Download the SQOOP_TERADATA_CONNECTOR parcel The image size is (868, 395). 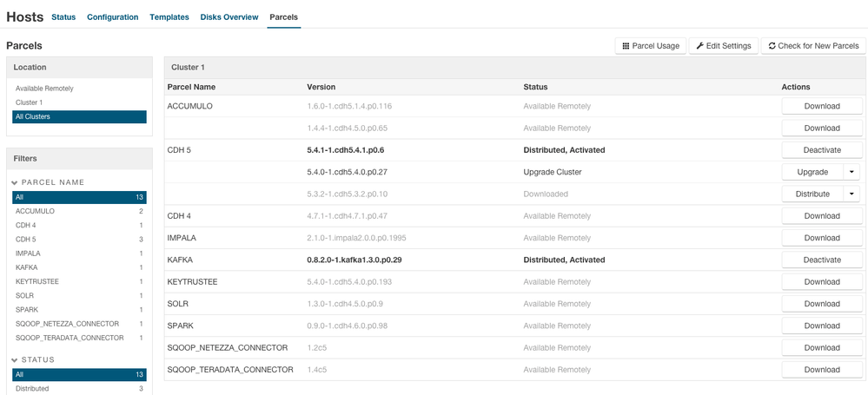822,370
